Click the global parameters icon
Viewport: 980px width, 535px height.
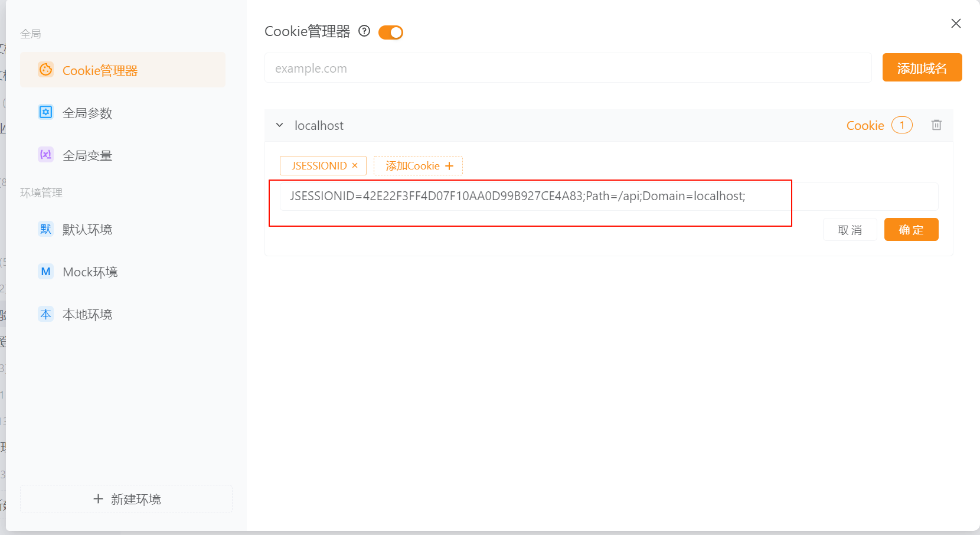pos(45,112)
